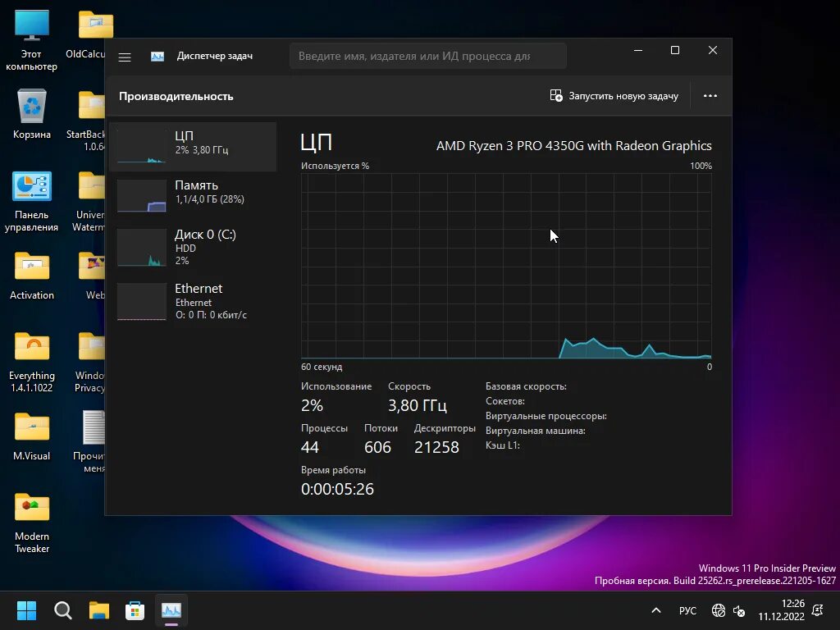
Task: Select the Modern Tweaker folder icon
Action: click(32, 523)
